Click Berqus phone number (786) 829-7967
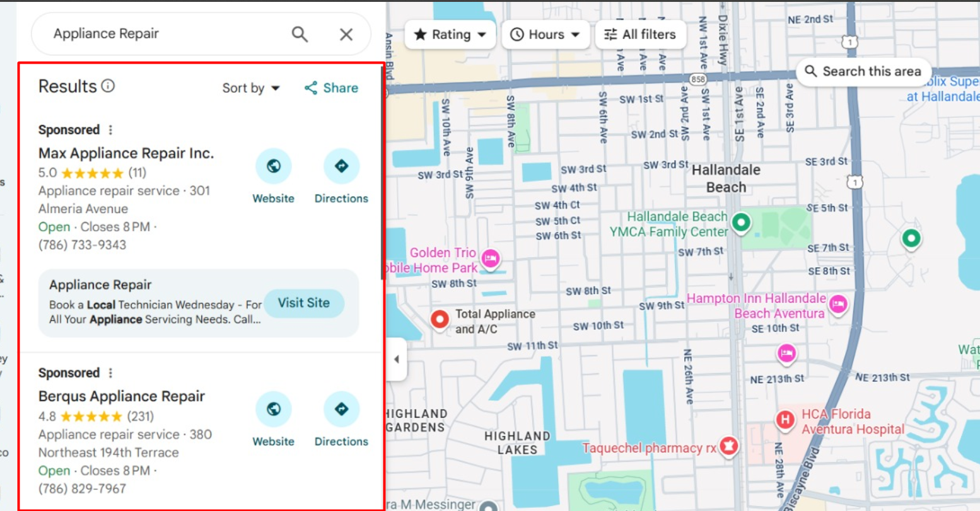The height and width of the screenshot is (511, 980). pyautogui.click(x=82, y=489)
